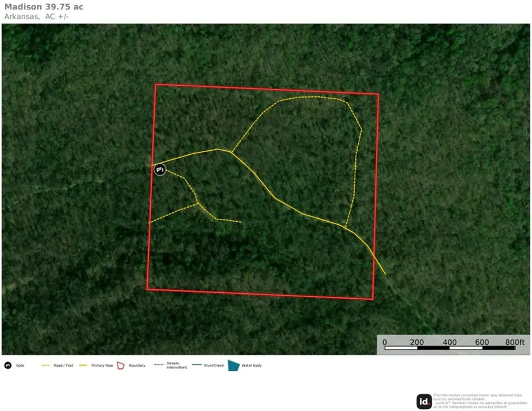
Task: Click the 800ft scale label
Action: pos(514,342)
